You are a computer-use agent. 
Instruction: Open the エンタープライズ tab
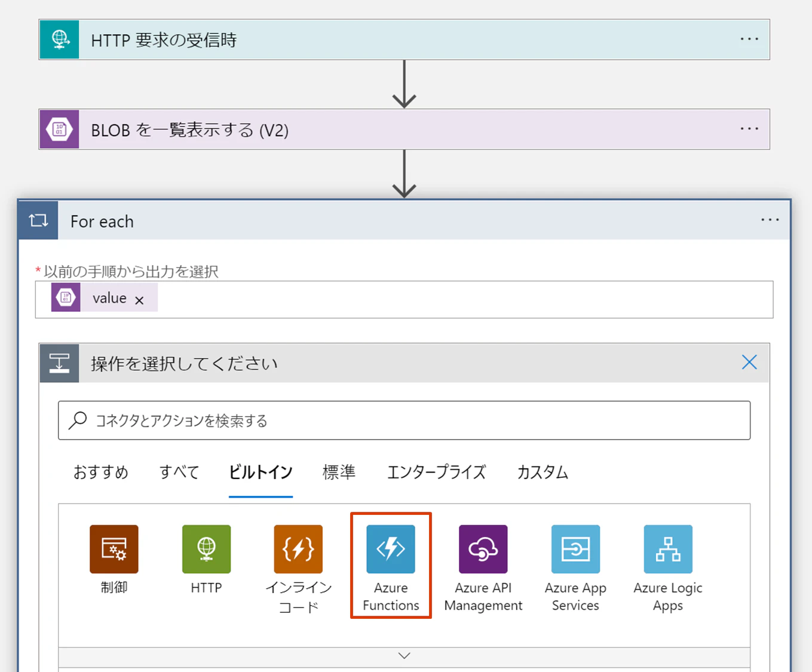click(x=436, y=472)
